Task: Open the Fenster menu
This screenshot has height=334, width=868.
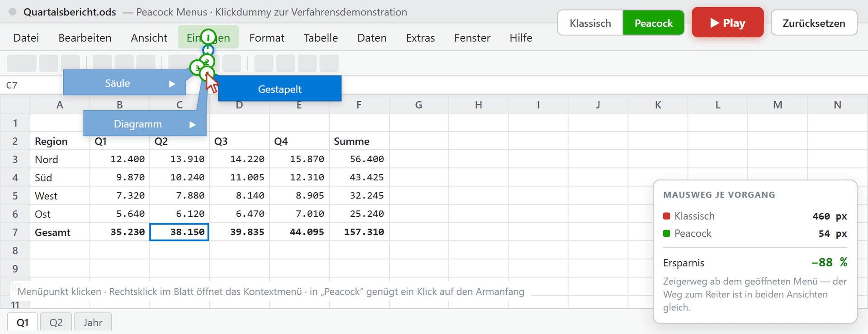Action: pos(472,38)
